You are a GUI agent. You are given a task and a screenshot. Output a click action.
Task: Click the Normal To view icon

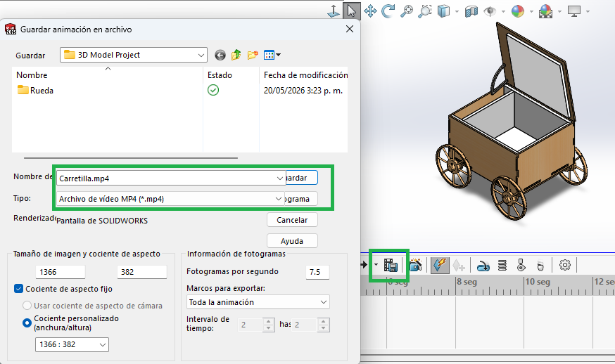[334, 11]
